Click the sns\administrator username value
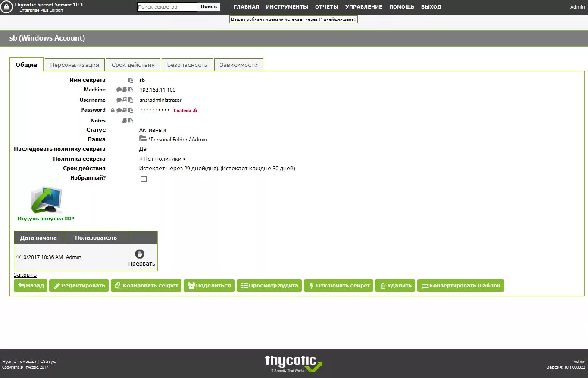Viewport: 588px width, 378px height. [160, 100]
